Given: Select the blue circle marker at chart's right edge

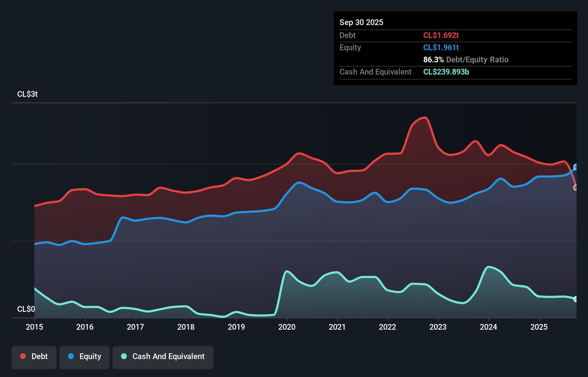Looking at the screenshot, I should click(x=575, y=167).
